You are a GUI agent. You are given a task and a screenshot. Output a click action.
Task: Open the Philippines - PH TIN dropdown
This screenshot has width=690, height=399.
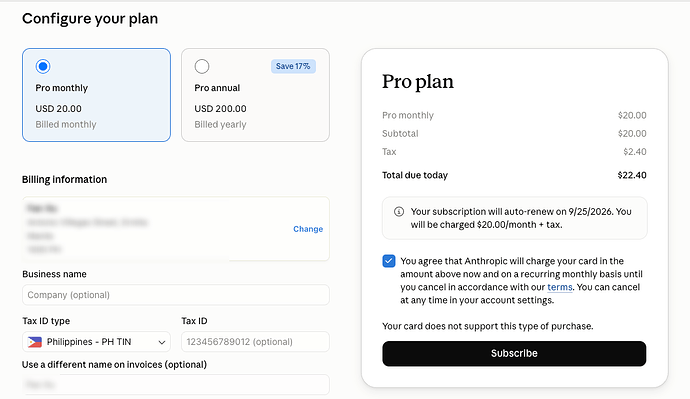point(96,342)
